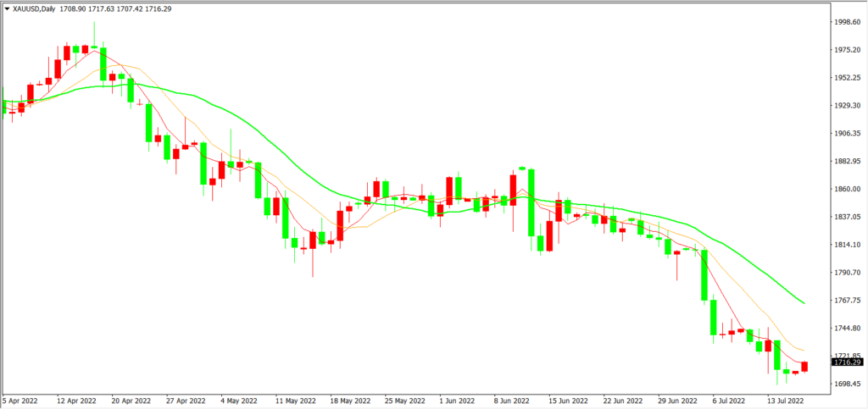
Task: Click the 1814.10 price axis label
Action: coord(848,246)
